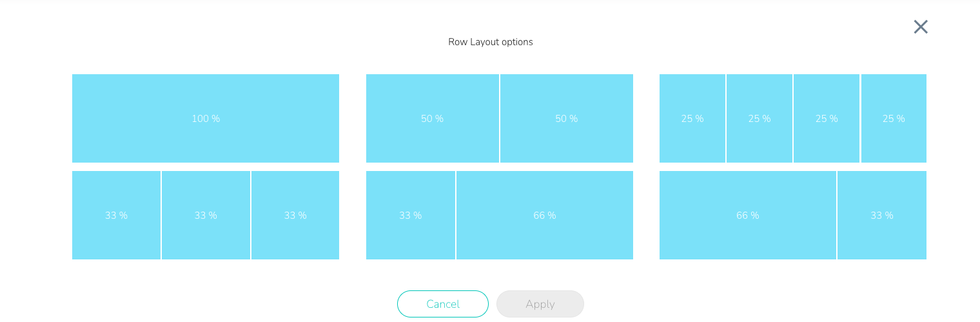Image resolution: width=980 pixels, height=322 pixels.
Task: Select the first 25 % column block
Action: tap(692, 118)
